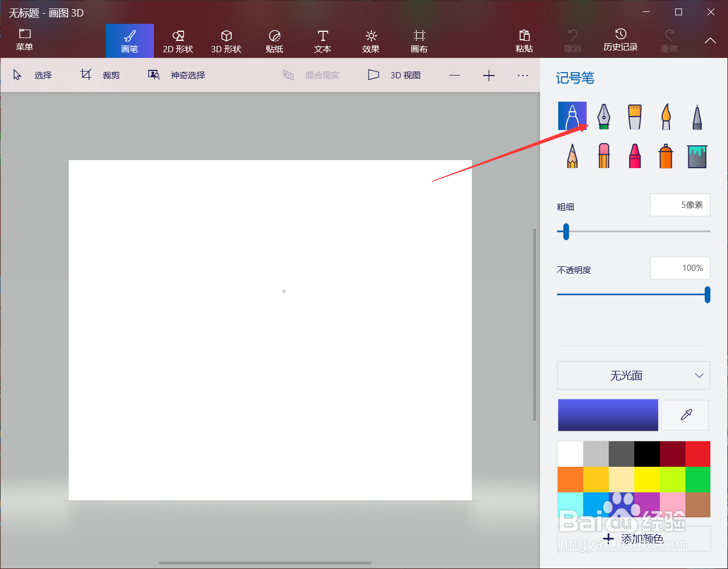Click the 不透明度 opacity value field
728x569 pixels.
(x=680, y=268)
